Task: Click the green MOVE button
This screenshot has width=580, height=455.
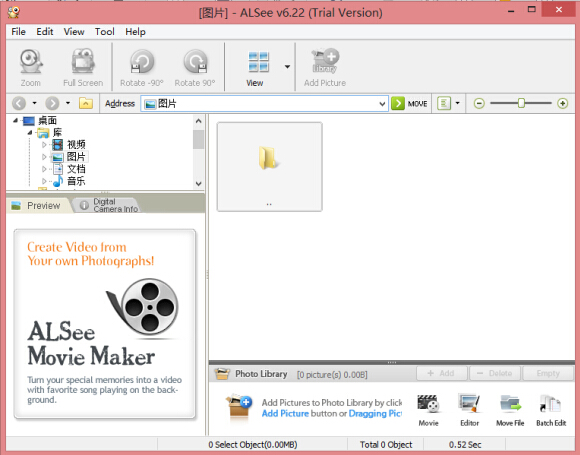Action: click(x=409, y=103)
